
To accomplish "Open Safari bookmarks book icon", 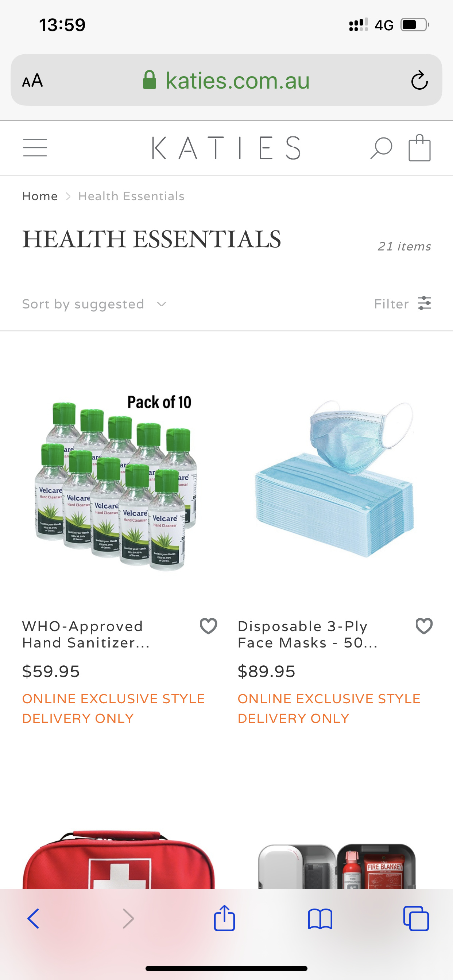I will (x=320, y=919).
